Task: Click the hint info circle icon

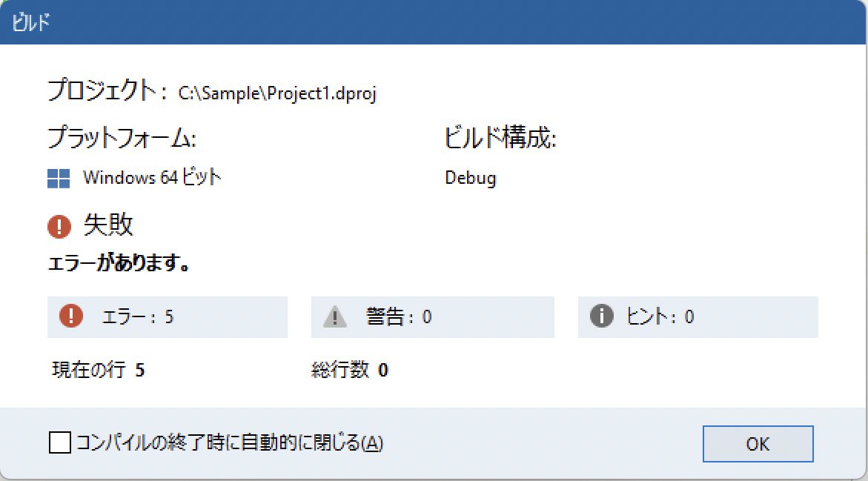Action: 601,316
